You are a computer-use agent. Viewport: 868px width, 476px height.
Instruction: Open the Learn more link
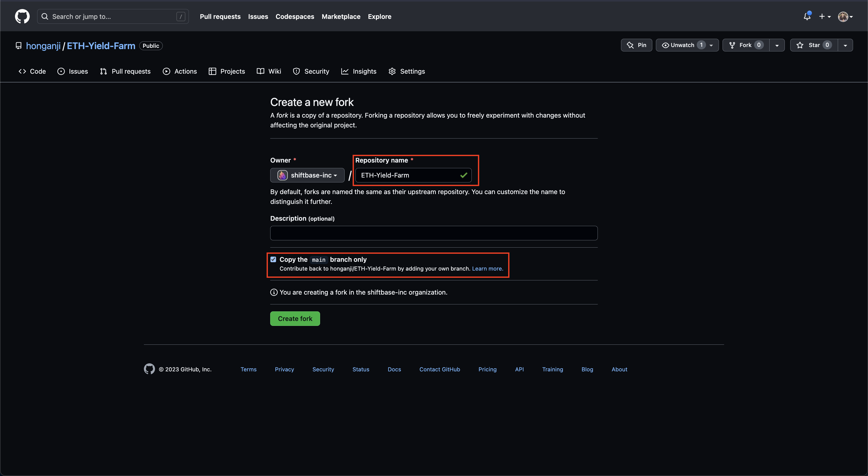tap(487, 269)
